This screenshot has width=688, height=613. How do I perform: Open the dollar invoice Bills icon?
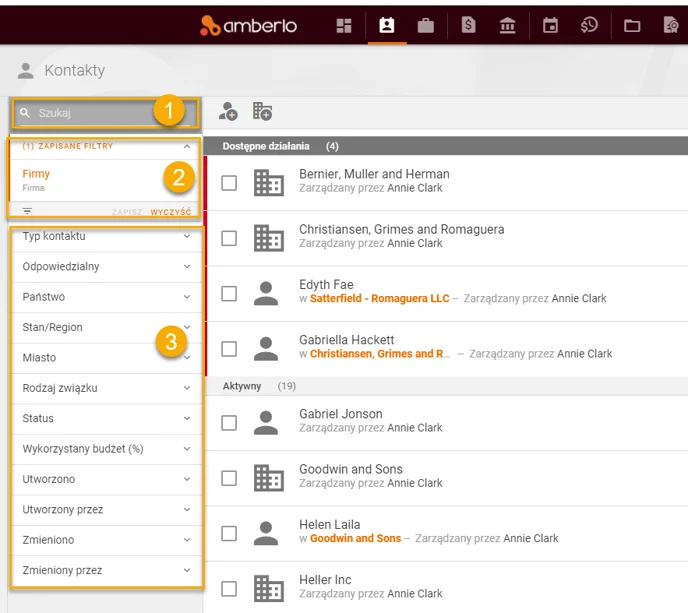[x=468, y=25]
